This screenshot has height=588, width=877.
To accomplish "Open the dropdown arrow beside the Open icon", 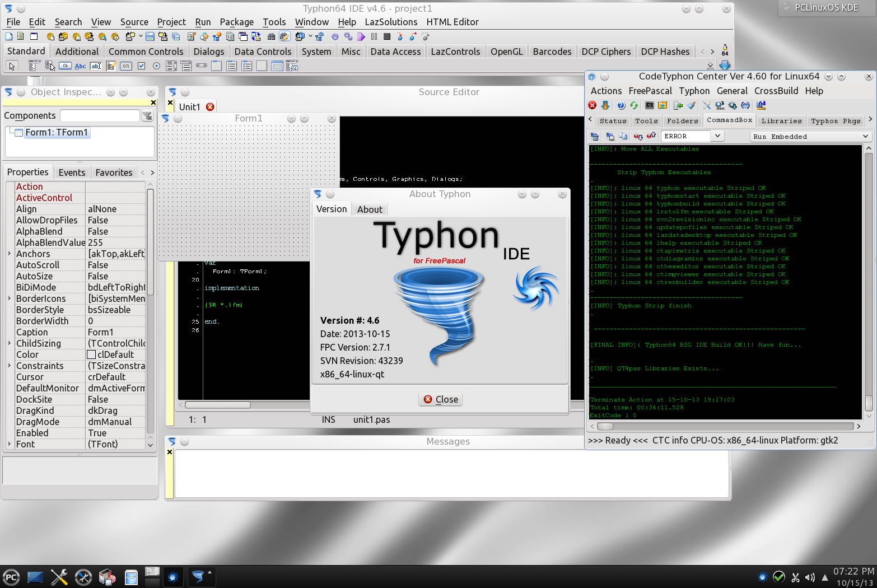I will (x=141, y=36).
